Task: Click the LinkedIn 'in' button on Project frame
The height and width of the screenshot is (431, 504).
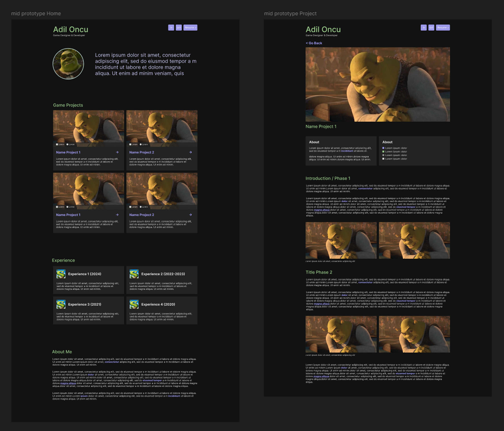Action: tap(424, 27)
